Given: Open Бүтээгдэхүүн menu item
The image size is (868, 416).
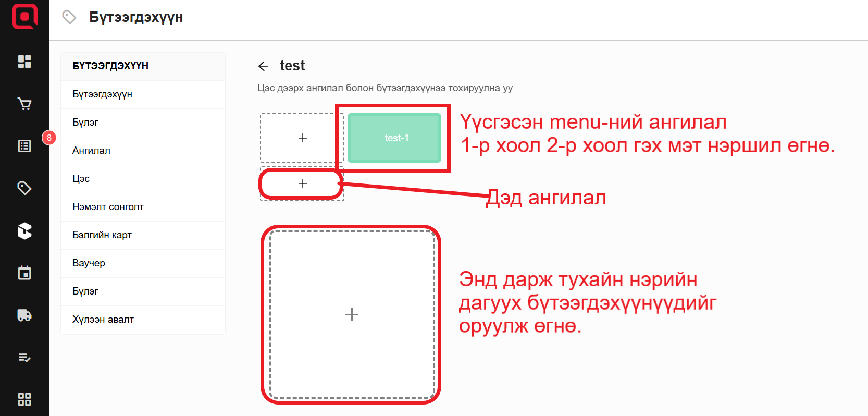Looking at the screenshot, I should (x=102, y=94).
